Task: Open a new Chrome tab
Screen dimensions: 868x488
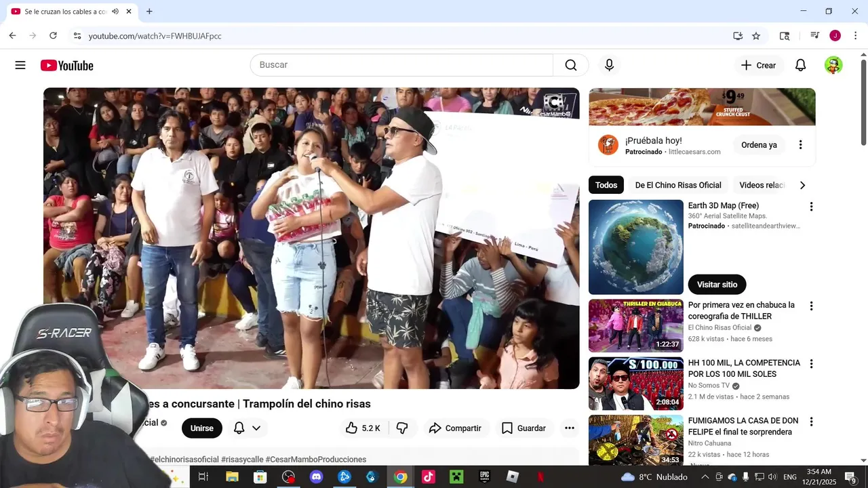Action: point(149,12)
